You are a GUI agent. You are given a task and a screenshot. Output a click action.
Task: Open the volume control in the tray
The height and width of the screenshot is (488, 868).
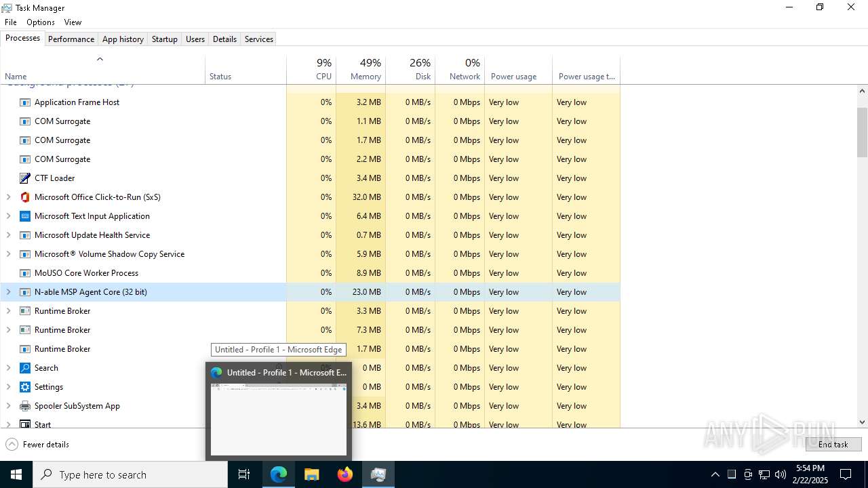tap(780, 474)
